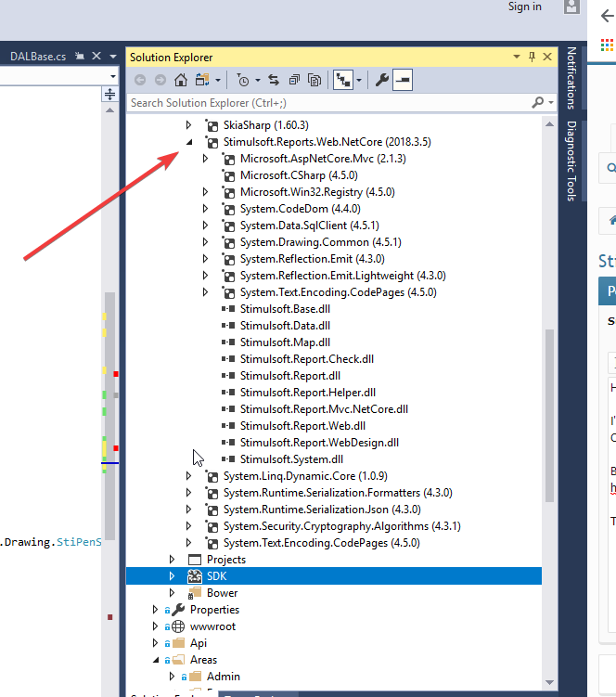Expand the wwwroot folder node
The image size is (616, 697).
tap(156, 626)
